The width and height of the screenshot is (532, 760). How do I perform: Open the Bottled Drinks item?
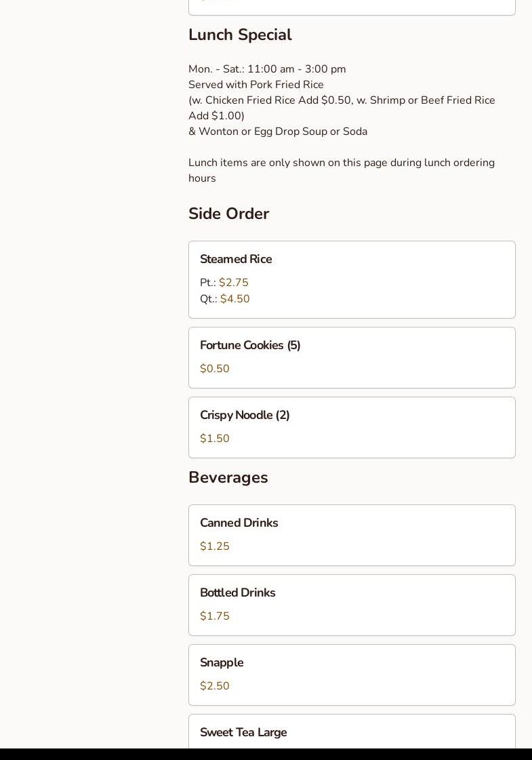coord(237,593)
